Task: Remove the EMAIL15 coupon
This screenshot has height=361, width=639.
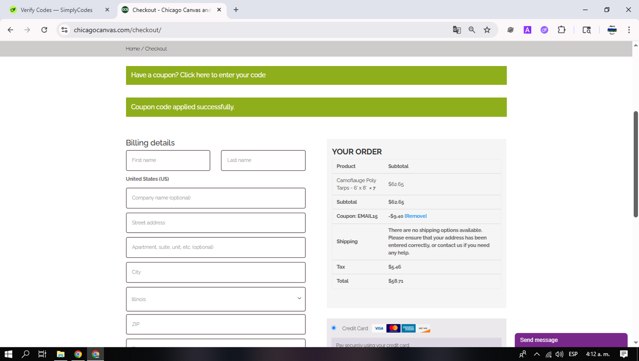Action: (416, 216)
